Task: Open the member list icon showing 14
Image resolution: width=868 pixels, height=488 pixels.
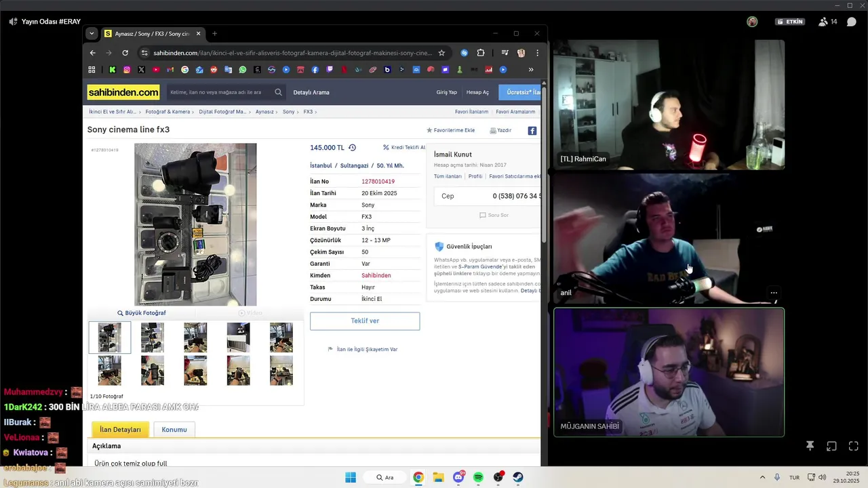Action: coord(827,22)
